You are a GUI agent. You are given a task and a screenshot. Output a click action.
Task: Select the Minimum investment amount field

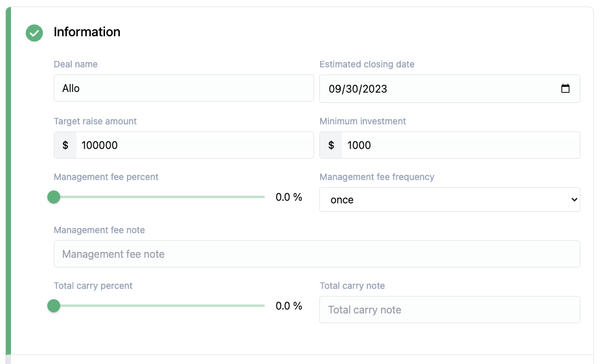pyautogui.click(x=460, y=145)
